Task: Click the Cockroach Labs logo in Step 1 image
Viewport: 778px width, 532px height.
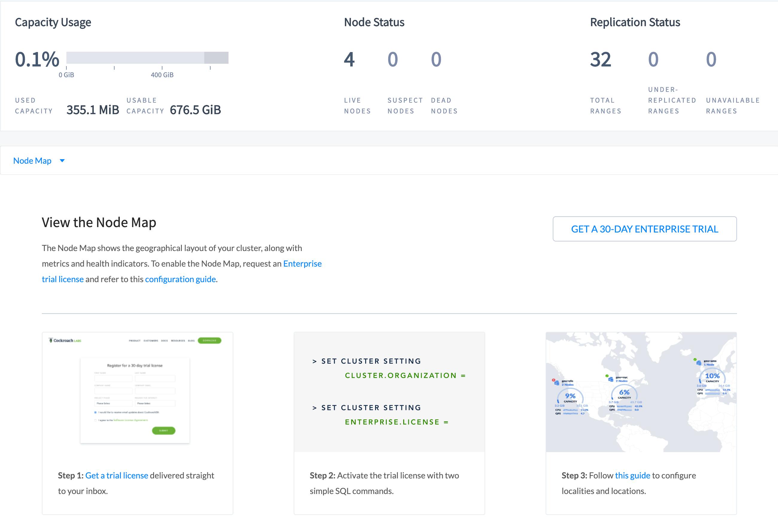Action: (x=65, y=341)
